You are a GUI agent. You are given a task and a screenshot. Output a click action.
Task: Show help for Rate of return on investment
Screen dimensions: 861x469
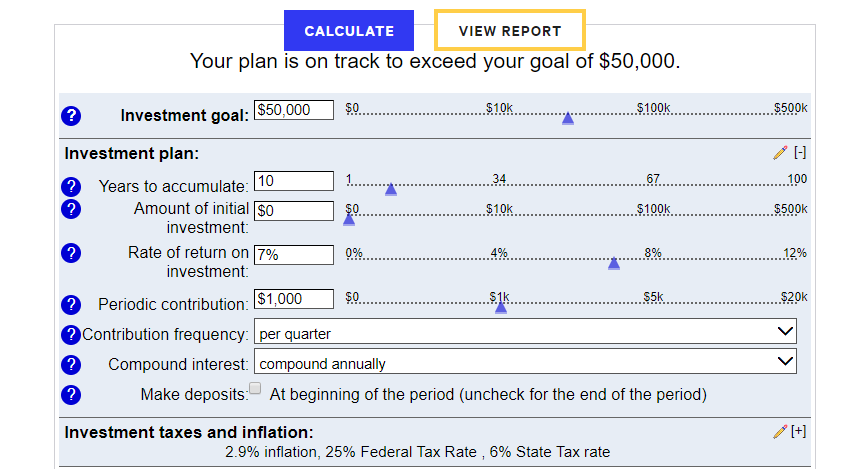[71, 252]
